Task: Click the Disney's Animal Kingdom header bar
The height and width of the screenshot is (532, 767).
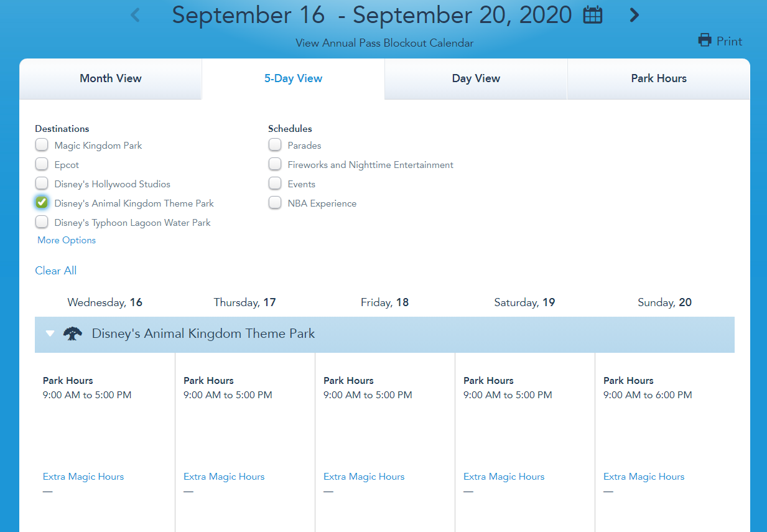Action: (435, 334)
